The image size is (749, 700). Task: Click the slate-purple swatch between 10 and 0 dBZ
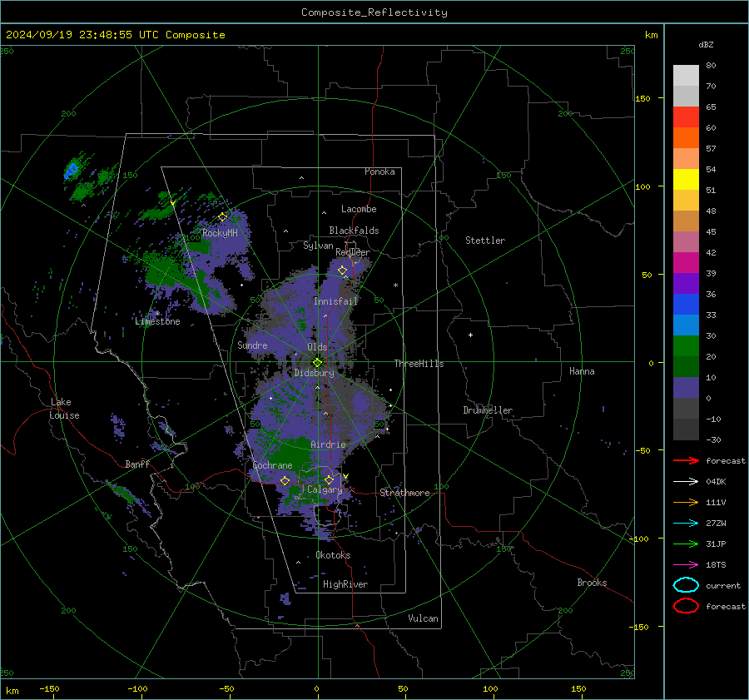click(686, 388)
